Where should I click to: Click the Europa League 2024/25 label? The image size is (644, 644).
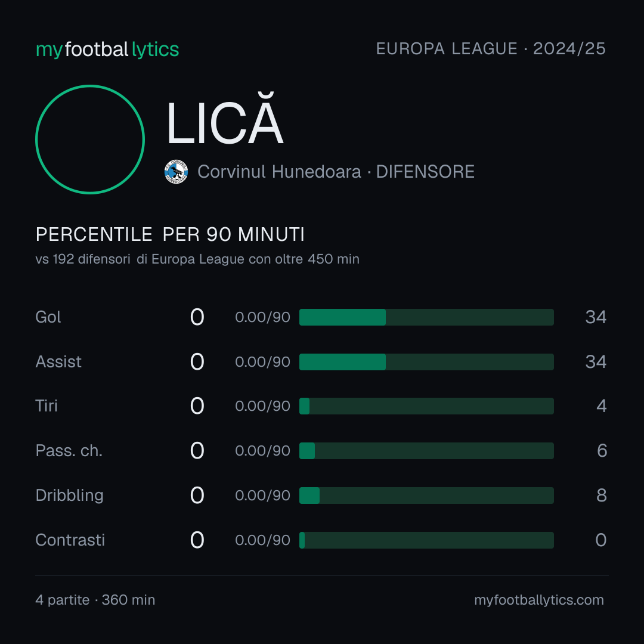tap(491, 49)
